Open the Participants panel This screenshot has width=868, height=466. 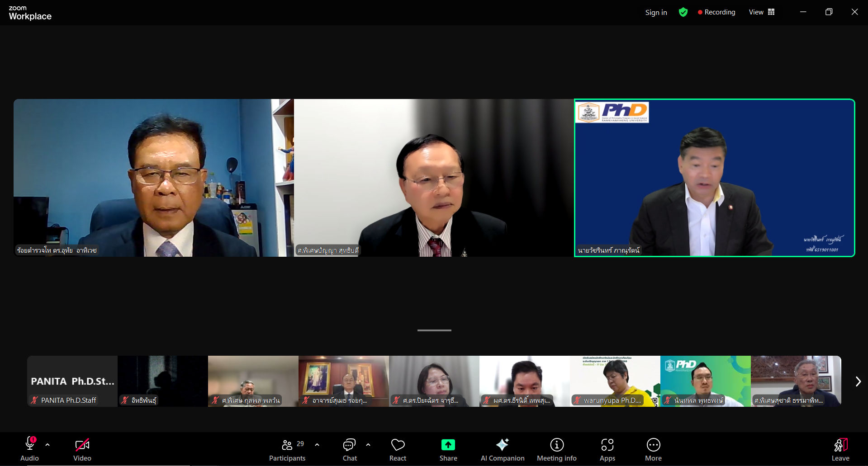[287, 450]
